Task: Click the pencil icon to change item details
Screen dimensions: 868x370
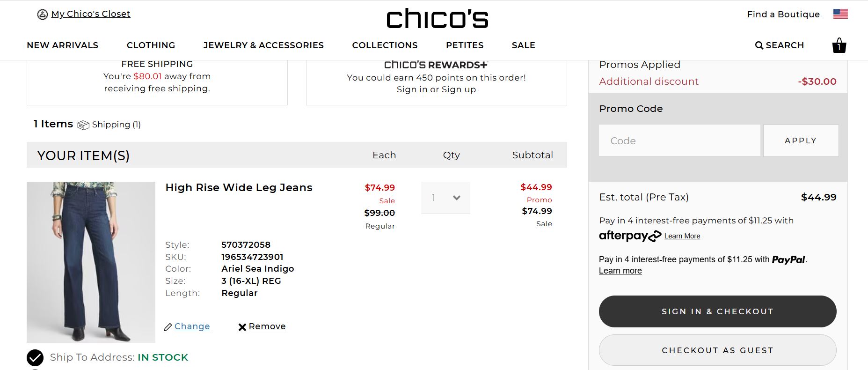Action: tap(168, 326)
